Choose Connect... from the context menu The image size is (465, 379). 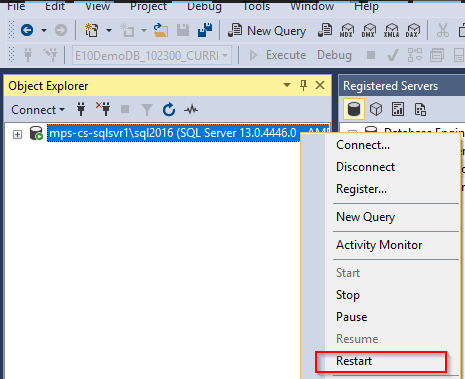[x=363, y=145]
